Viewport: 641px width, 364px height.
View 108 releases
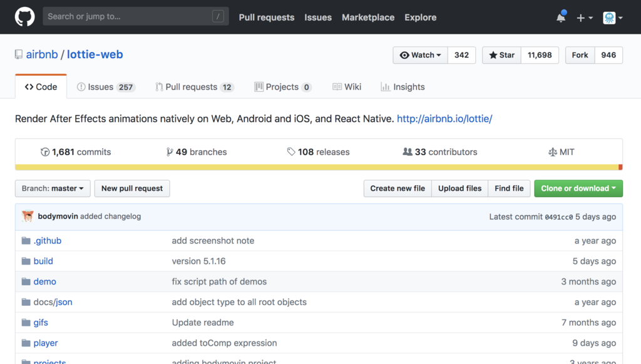coord(318,152)
